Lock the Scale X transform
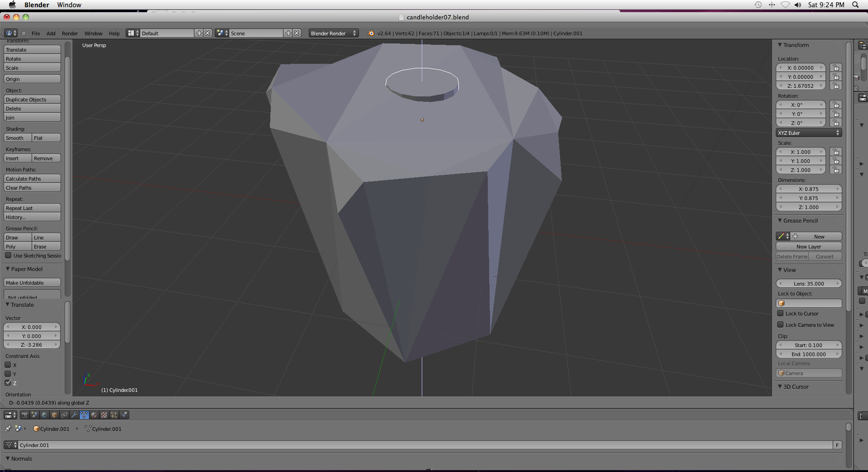 (x=836, y=152)
